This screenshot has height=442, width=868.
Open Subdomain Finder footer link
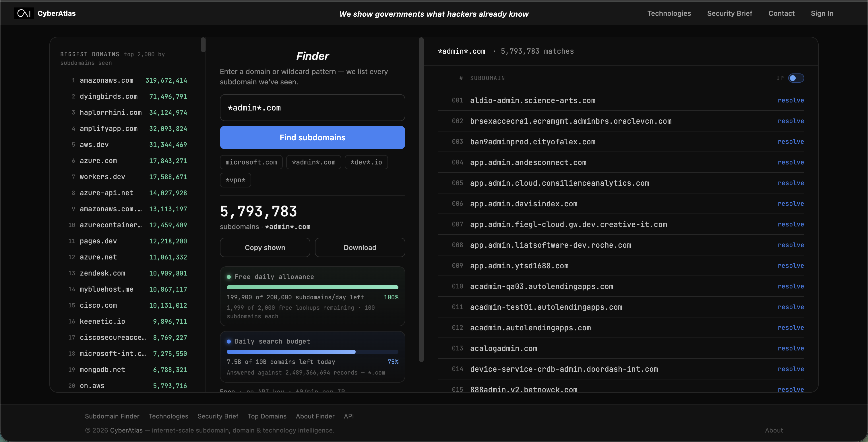[112, 416]
